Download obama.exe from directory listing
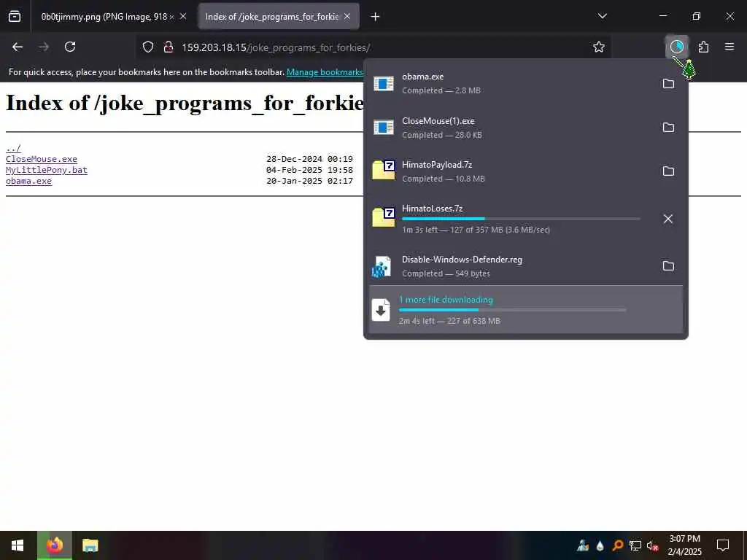 (x=28, y=181)
